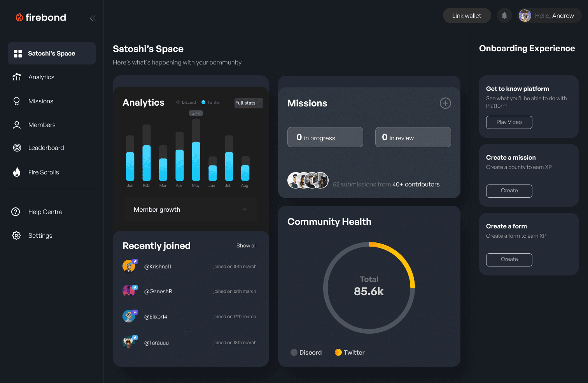The width and height of the screenshot is (588, 383).
Task: Click Play Video button
Action: [509, 122]
